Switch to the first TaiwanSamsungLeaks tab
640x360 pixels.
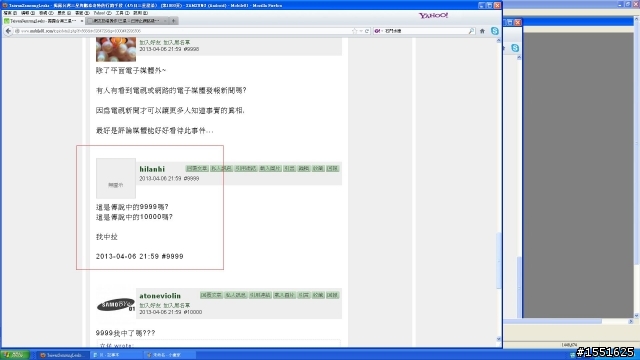pyautogui.click(x=43, y=20)
